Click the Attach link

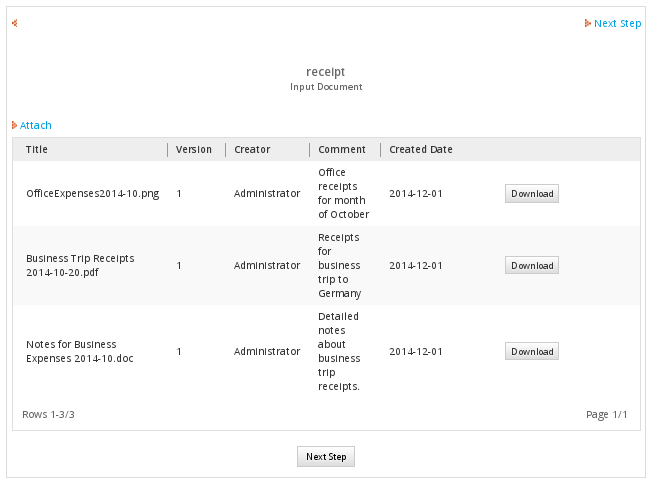pyautogui.click(x=36, y=125)
